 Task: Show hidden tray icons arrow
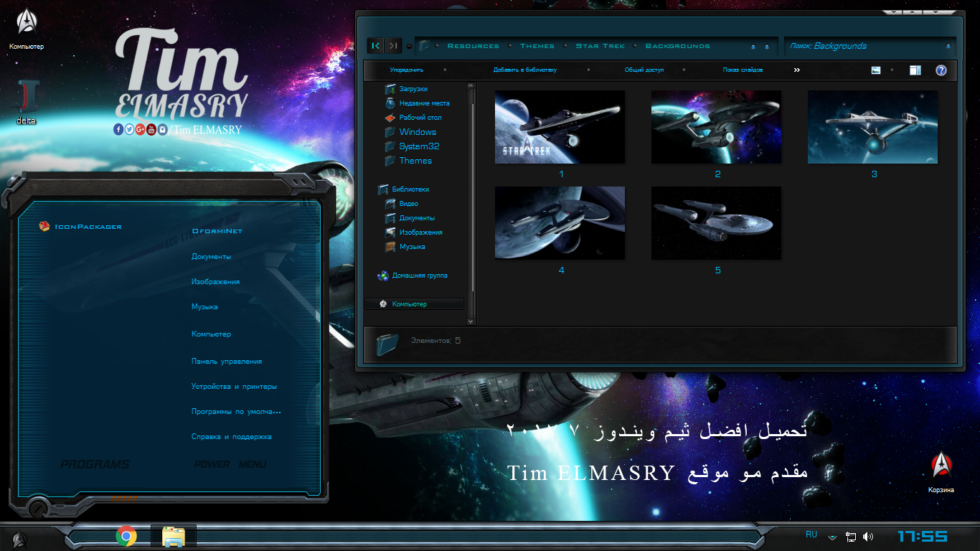832,537
